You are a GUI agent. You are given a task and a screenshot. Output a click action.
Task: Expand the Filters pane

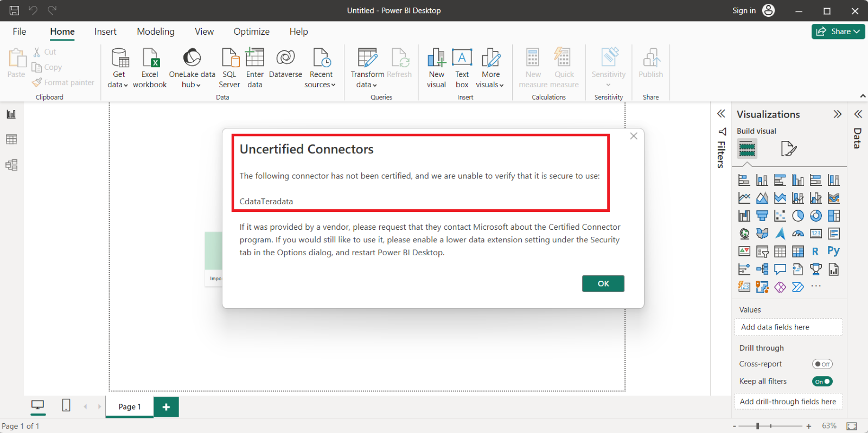(721, 114)
